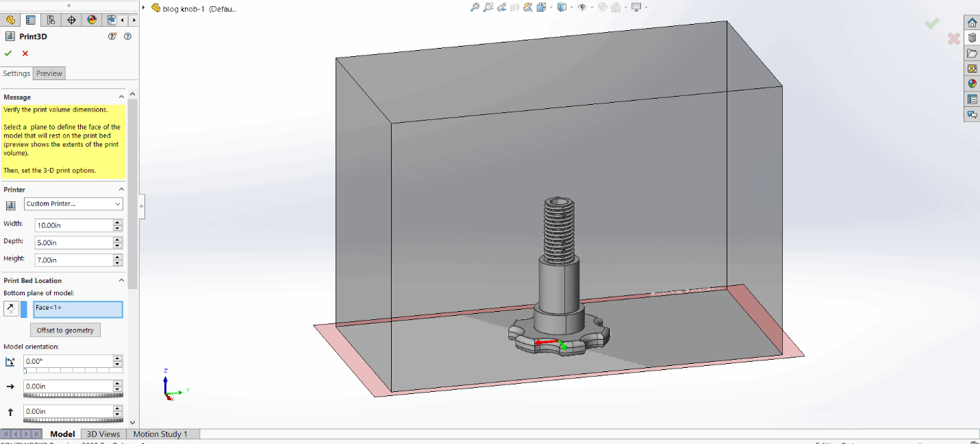Screen dimensions: 980x444
Task: Switch to the Preview tab
Action: (49, 73)
